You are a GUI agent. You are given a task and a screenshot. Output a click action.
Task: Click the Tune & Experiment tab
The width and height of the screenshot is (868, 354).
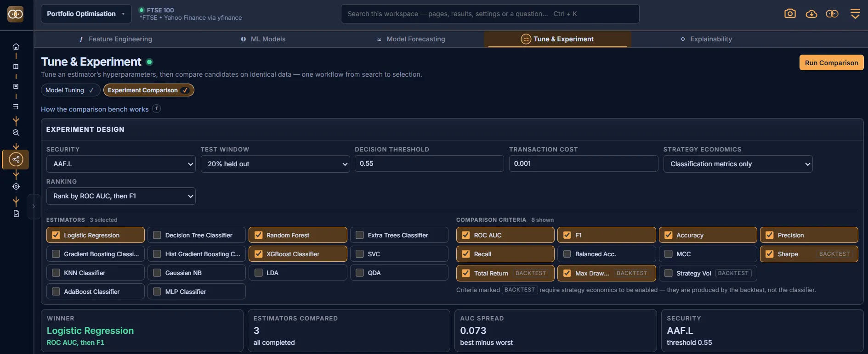point(557,39)
